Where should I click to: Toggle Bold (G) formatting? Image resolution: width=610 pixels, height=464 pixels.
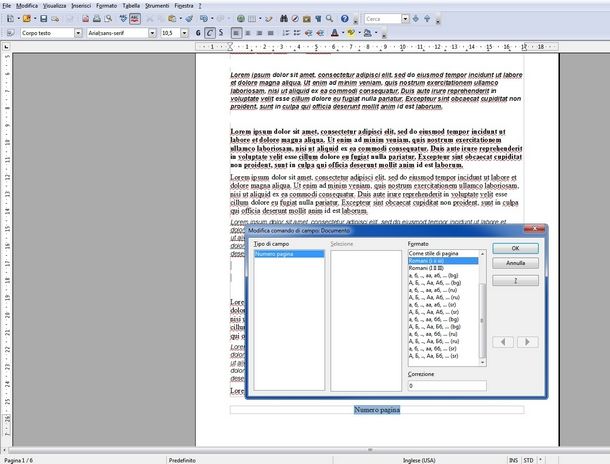[x=198, y=33]
